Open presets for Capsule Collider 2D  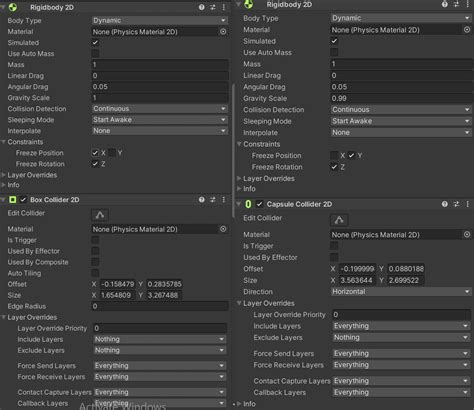[x=456, y=204]
